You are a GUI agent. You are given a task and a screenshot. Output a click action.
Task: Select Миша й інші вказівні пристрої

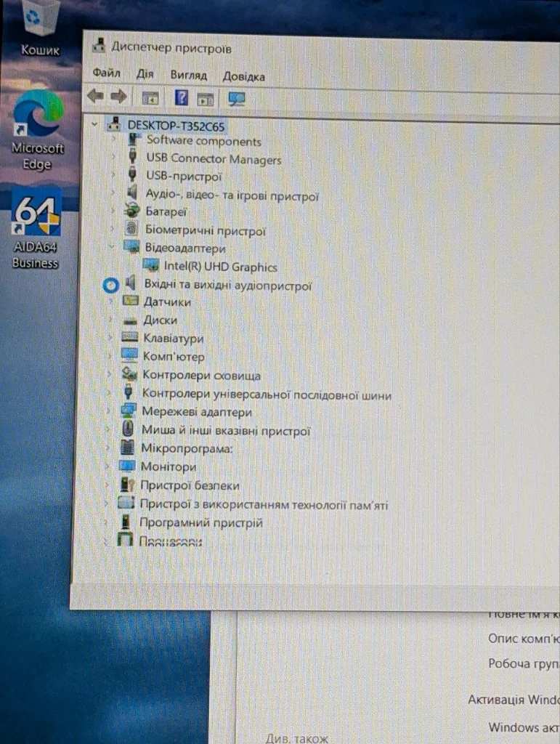pos(226,431)
